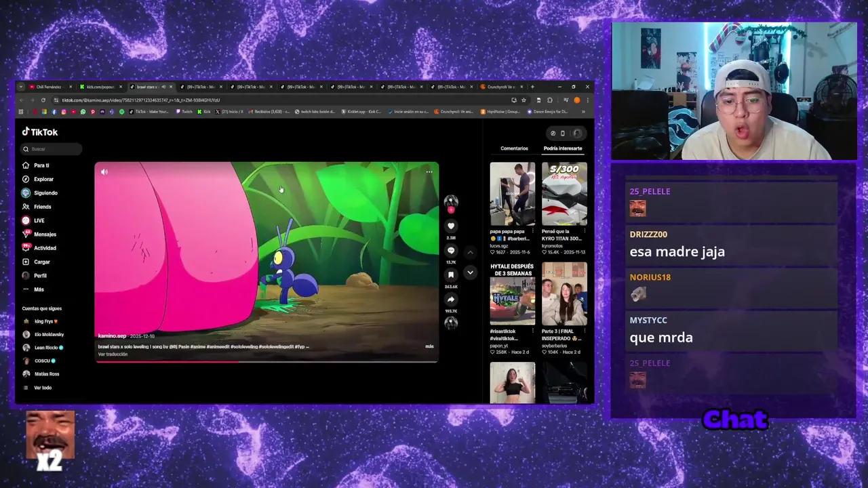The width and height of the screenshot is (868, 488).
Task: Like the video with heart icon
Action: click(451, 226)
